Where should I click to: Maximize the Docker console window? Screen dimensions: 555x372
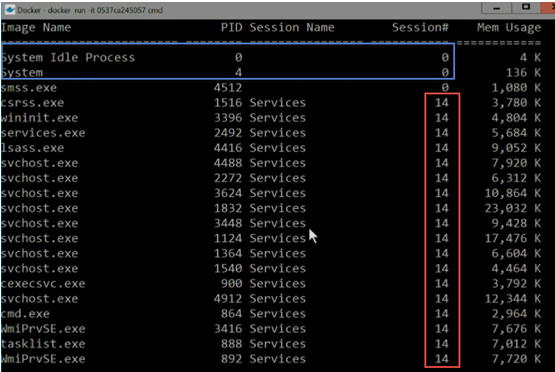pos(526,7)
